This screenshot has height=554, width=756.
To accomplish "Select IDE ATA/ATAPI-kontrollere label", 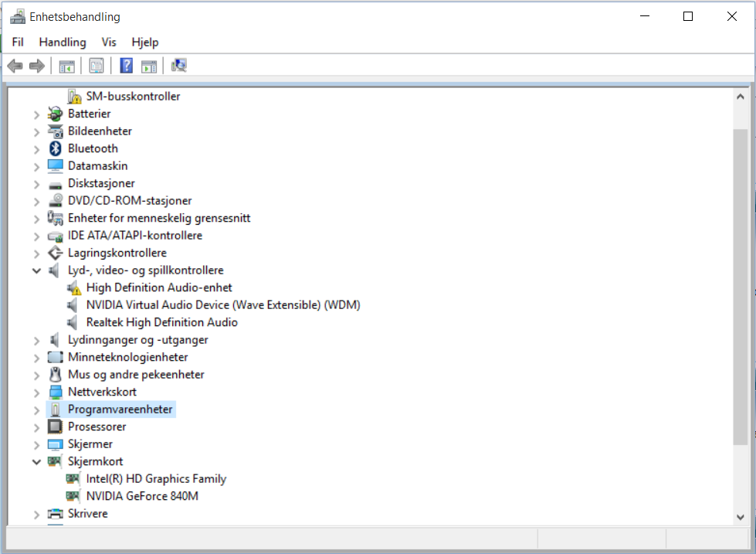I will point(135,236).
